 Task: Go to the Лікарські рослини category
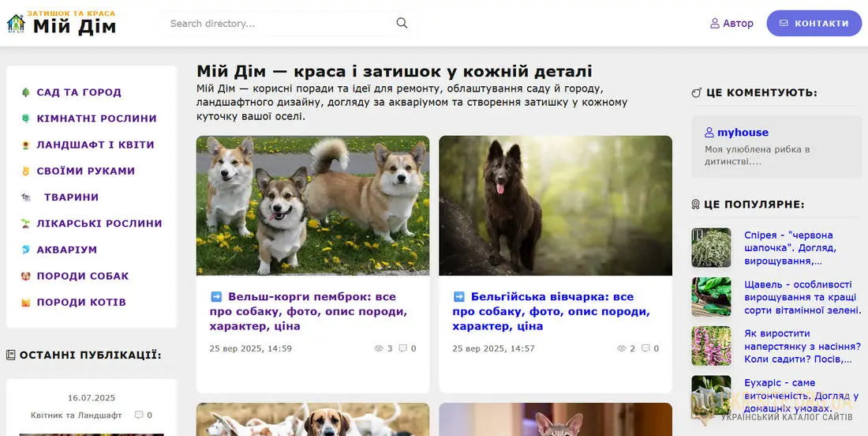(x=99, y=224)
